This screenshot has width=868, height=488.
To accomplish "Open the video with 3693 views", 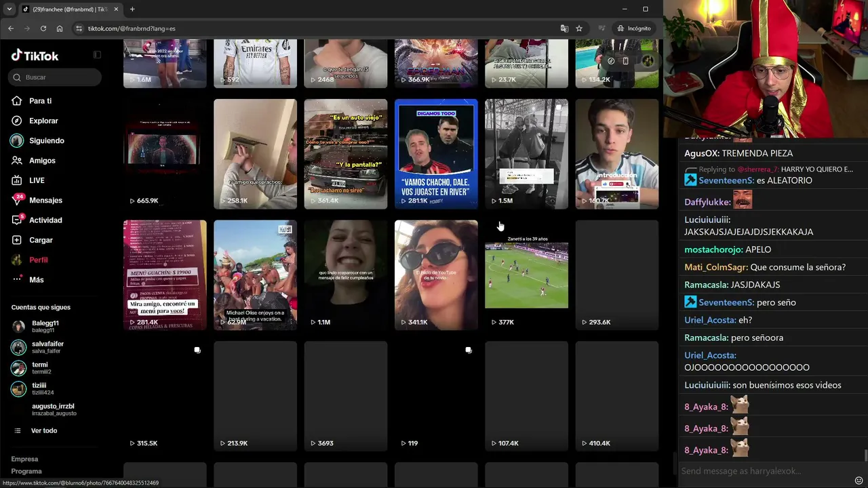I will click(x=346, y=396).
